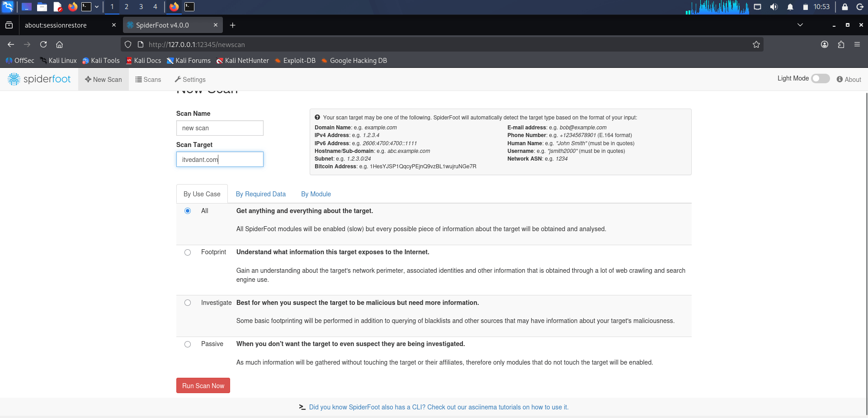Switch to workspace 4
Viewport: 868px width, 418px height.
coord(155,7)
